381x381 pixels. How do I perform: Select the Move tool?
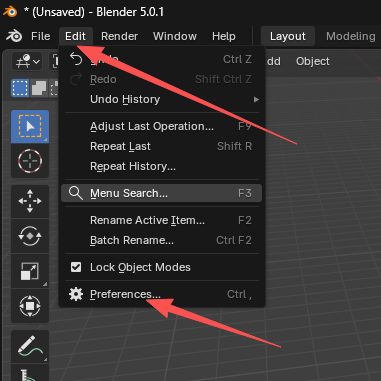(30, 201)
